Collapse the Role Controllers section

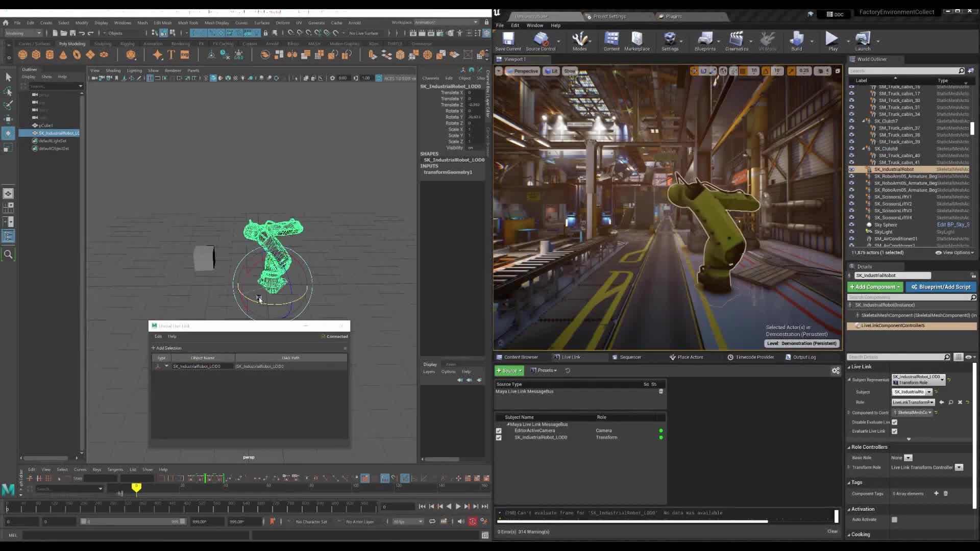[849, 447]
